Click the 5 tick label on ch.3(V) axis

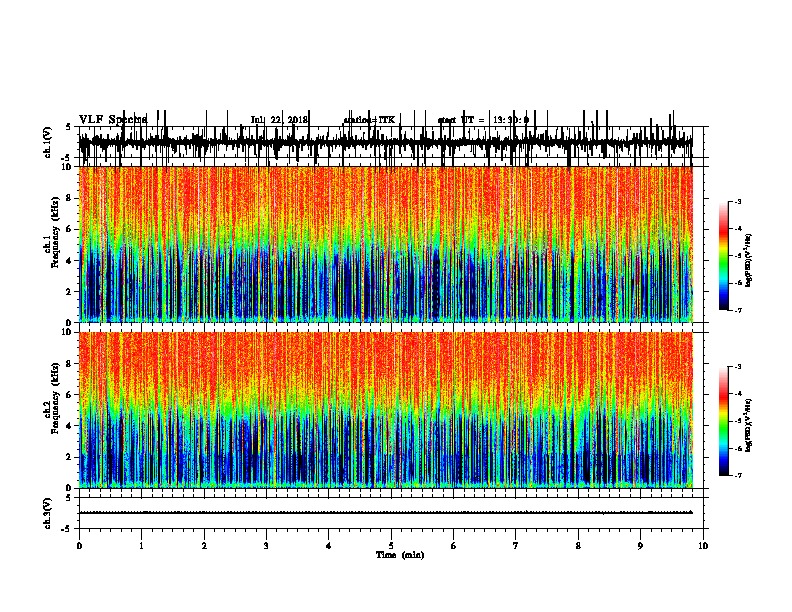click(x=69, y=498)
